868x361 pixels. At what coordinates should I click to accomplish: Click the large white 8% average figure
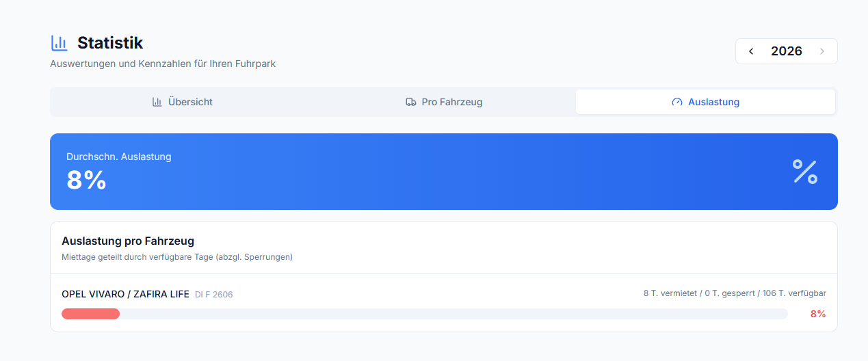86,180
